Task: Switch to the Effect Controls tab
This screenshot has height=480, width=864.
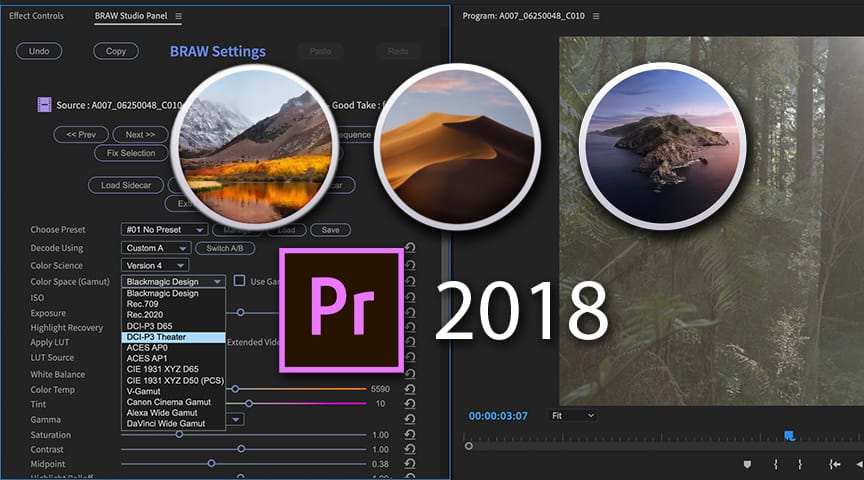Action: tap(36, 17)
